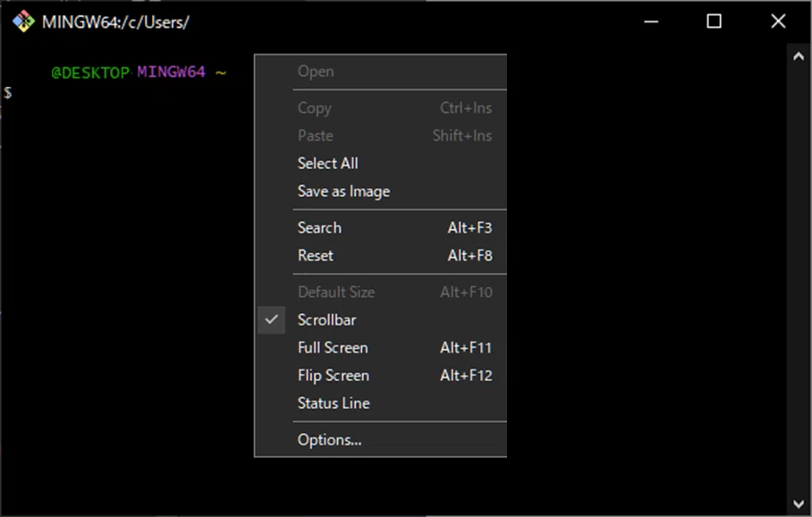This screenshot has width=812, height=517.
Task: Click the purple MINGW64 prompt text
Action: (x=172, y=72)
